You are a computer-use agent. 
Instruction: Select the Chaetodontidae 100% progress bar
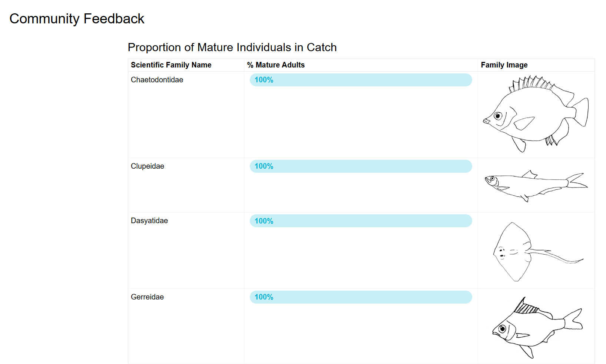click(361, 80)
